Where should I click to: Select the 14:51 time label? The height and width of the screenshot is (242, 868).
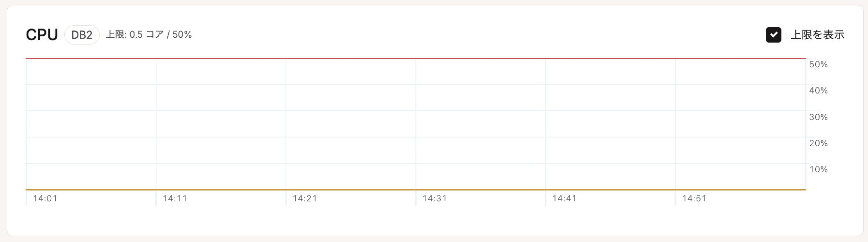click(694, 198)
